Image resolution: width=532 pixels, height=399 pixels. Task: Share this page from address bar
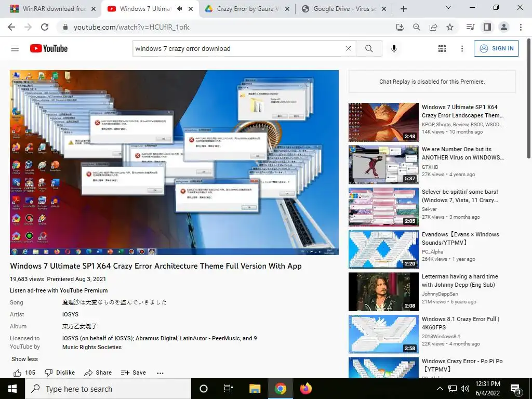pos(433,27)
